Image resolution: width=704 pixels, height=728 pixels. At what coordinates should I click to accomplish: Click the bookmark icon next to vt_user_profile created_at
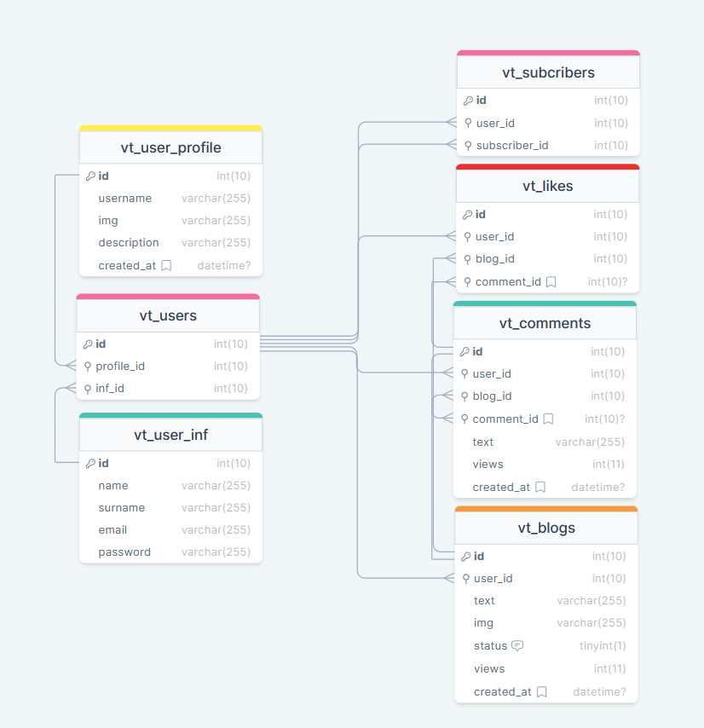pos(166,265)
